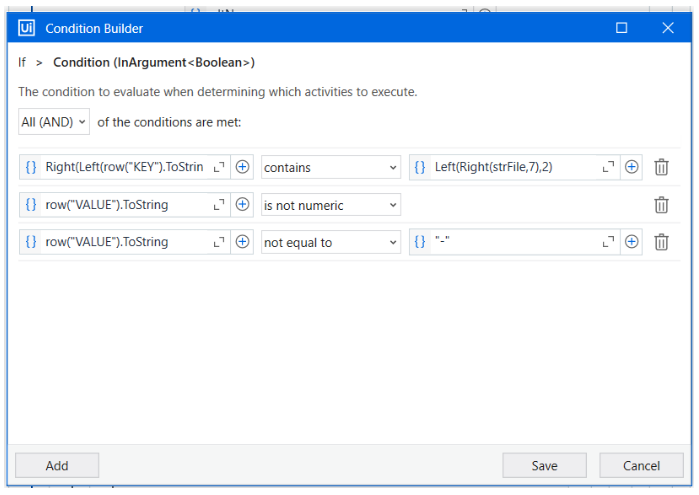Viewport: 699px width, 495px height.
Task: Click plus icon beside the "-" value field
Action: 631,242
